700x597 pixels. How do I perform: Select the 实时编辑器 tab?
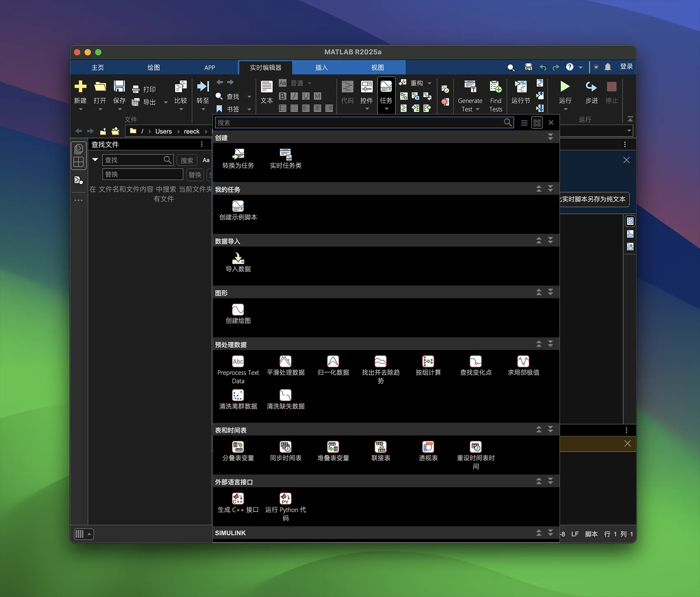pos(266,67)
